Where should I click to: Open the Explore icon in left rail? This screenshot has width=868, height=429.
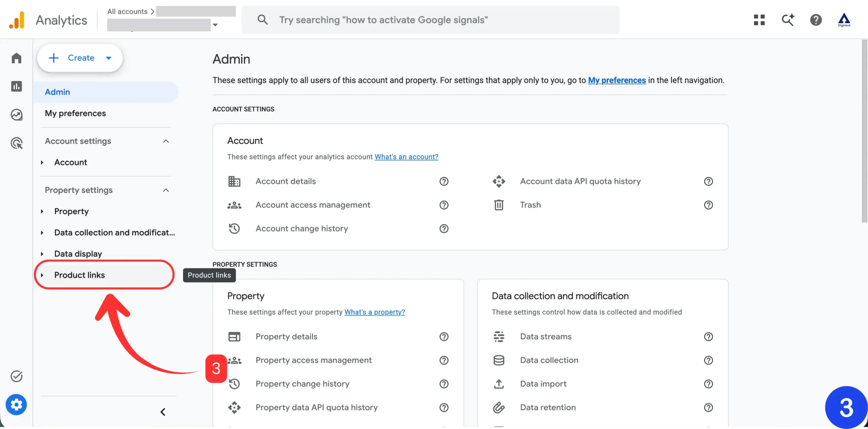click(x=16, y=115)
